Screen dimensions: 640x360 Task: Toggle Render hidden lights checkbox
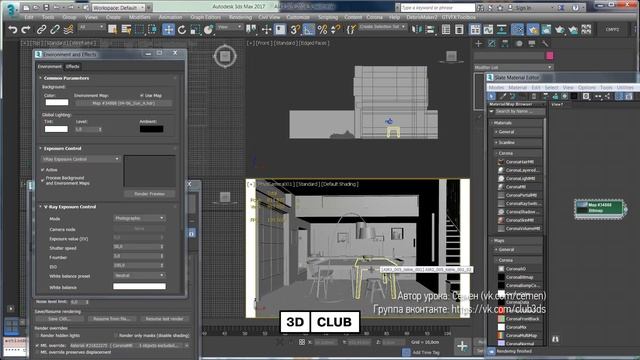click(x=37, y=336)
